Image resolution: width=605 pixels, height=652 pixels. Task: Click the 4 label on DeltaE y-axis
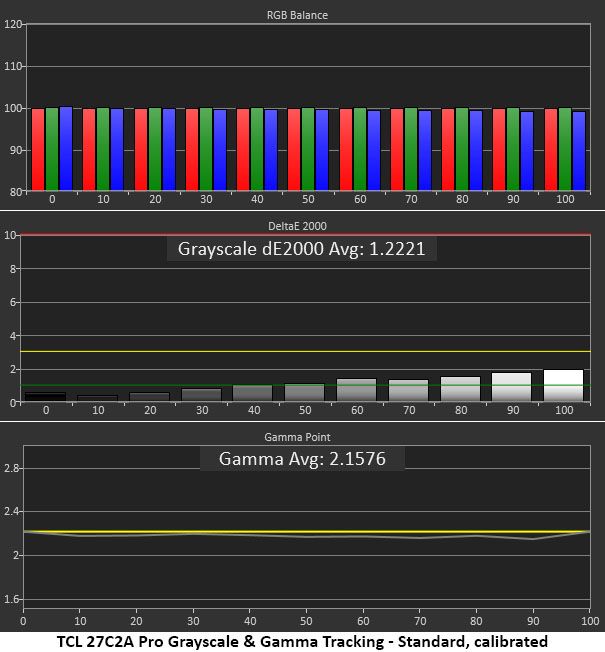(12, 336)
